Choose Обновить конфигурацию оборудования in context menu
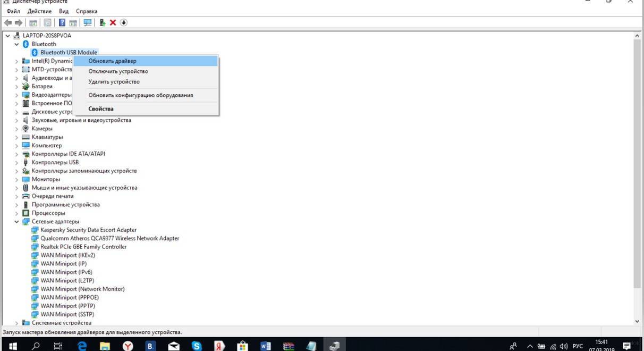The height and width of the screenshot is (351, 644). pyautogui.click(x=146, y=95)
